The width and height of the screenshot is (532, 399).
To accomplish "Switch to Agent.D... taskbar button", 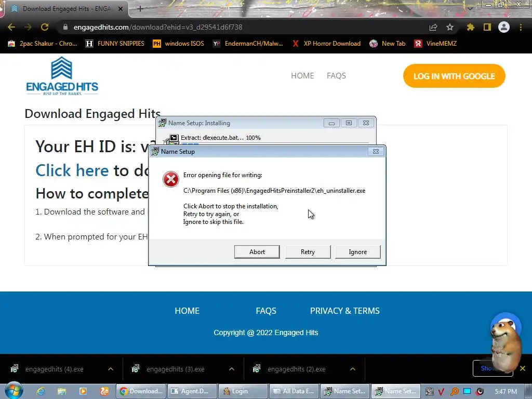I will (192, 391).
